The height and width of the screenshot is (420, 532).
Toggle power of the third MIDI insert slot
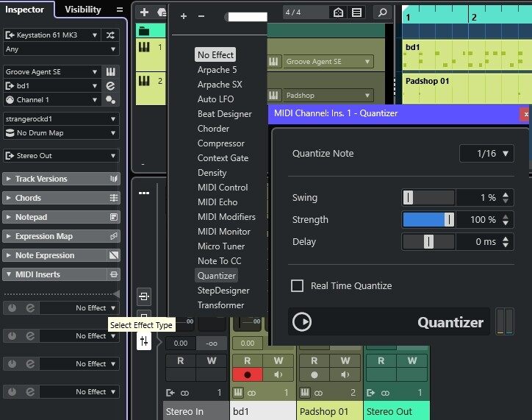(12, 363)
